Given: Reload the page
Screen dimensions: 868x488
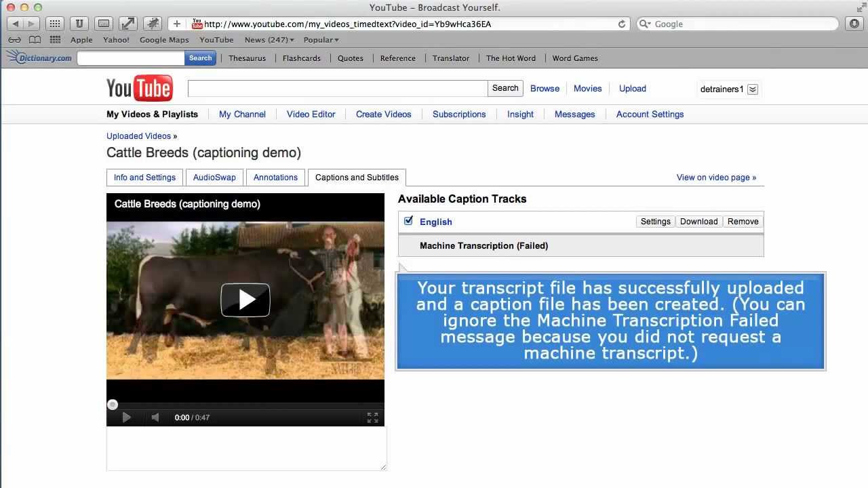Looking at the screenshot, I should pyautogui.click(x=622, y=24).
